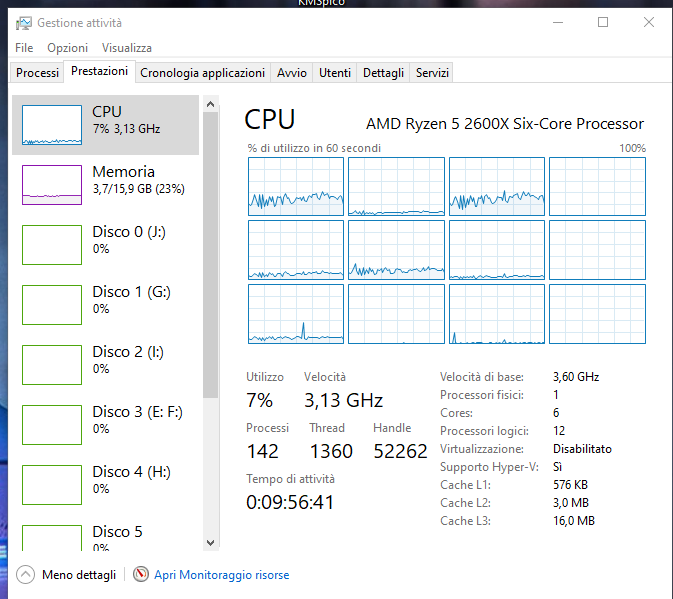This screenshot has width=673, height=599.
Task: Click Meno dettagli text button
Action: coord(79,575)
